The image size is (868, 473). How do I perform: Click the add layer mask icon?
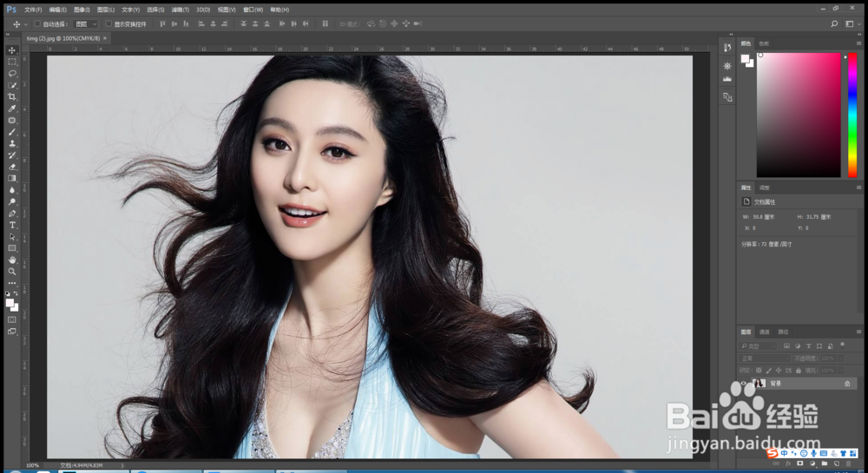pyautogui.click(x=800, y=463)
